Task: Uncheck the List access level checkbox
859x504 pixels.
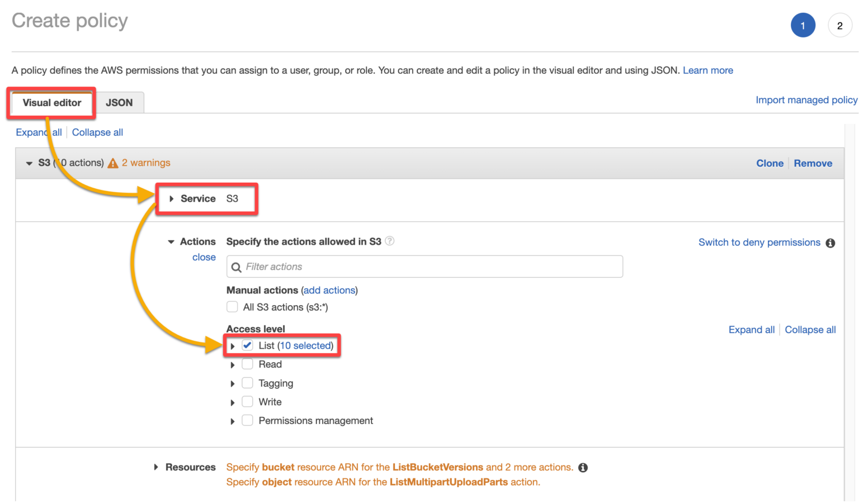Action: click(247, 345)
